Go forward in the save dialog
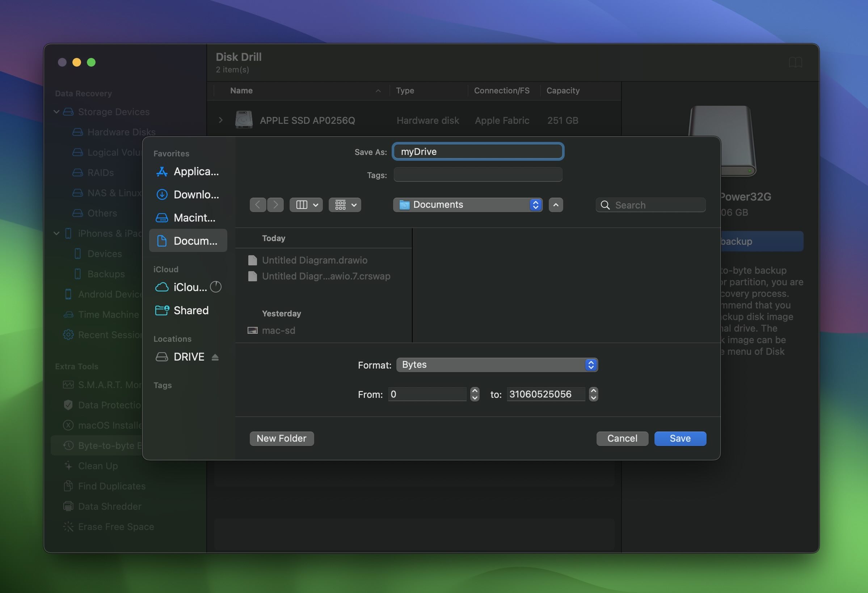Screen dimensions: 868x593 point(275,205)
